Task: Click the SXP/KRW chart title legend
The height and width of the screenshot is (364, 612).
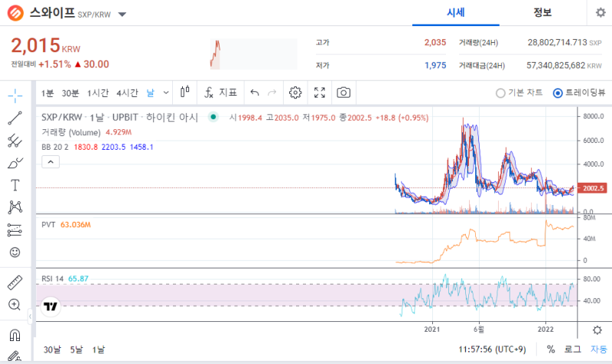Action: [119, 117]
